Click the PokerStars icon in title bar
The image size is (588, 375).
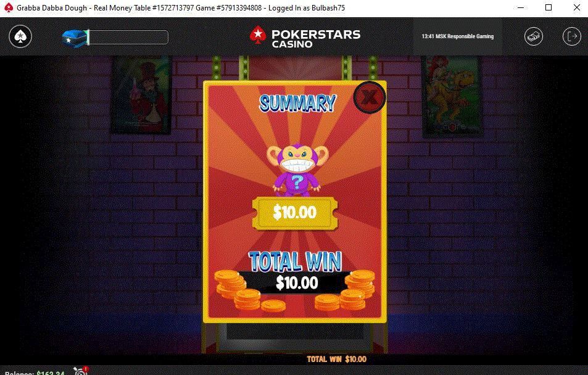[x=9, y=7]
